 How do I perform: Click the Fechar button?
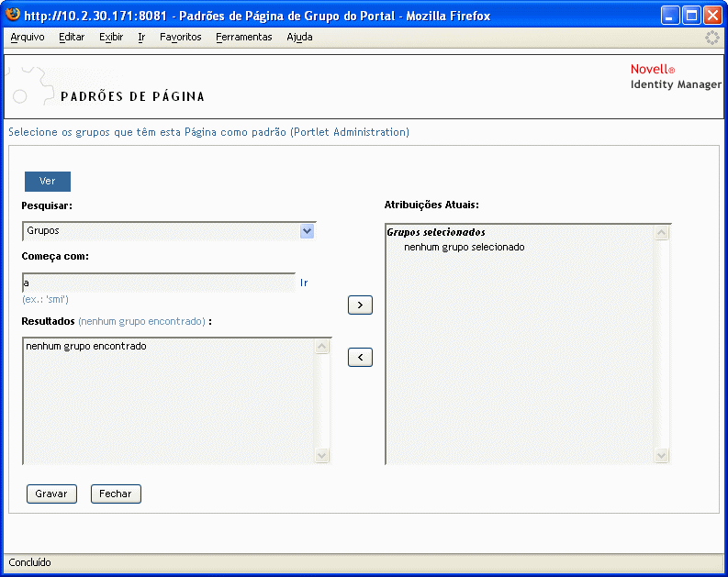click(x=116, y=494)
